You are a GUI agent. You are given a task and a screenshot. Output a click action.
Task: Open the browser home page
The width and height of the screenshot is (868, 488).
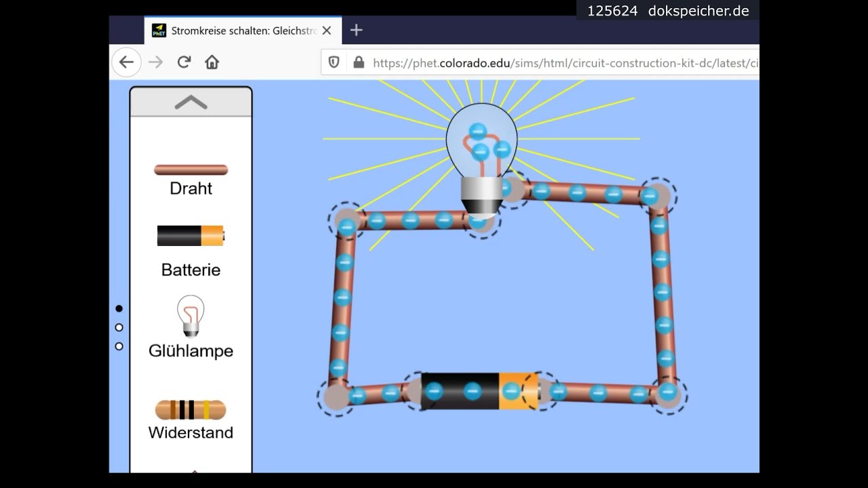pyautogui.click(x=212, y=62)
